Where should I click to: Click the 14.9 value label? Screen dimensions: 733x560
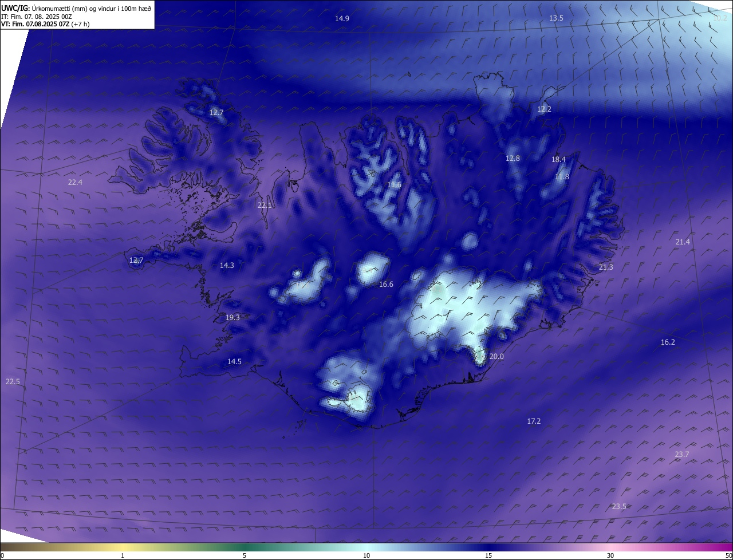(342, 18)
